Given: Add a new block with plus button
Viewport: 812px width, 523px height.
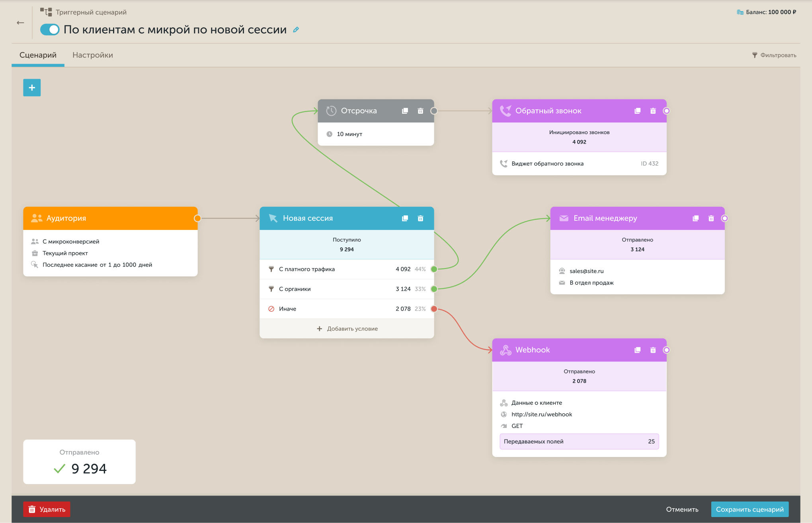Looking at the screenshot, I should pyautogui.click(x=32, y=87).
